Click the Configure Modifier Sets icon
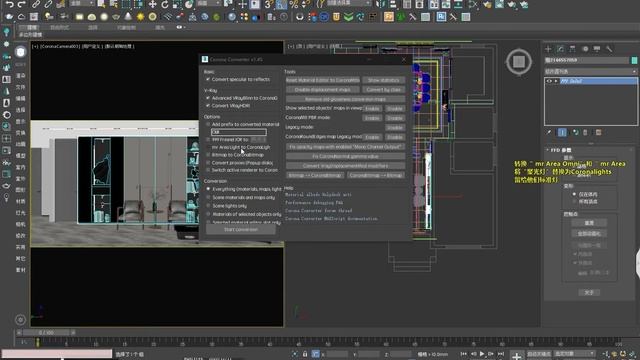 pos(598,132)
